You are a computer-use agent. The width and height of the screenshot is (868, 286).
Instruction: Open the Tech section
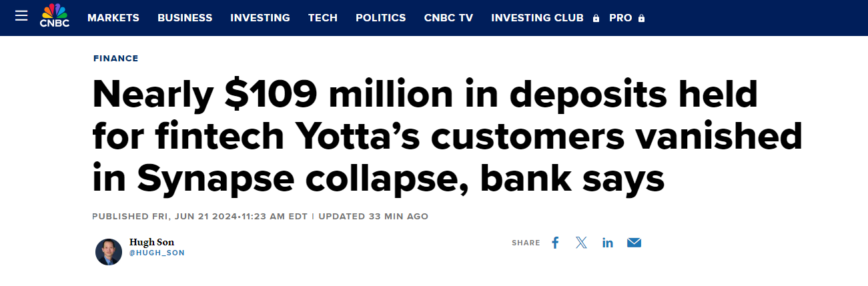tap(323, 18)
